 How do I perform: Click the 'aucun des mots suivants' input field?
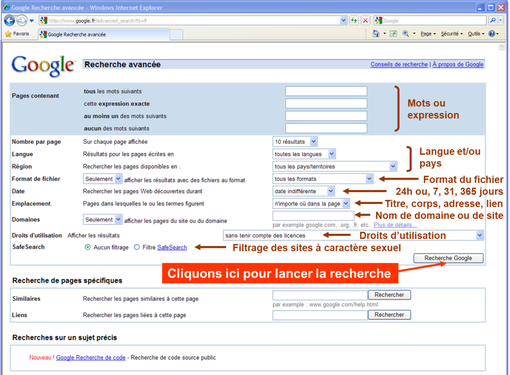tap(326, 128)
